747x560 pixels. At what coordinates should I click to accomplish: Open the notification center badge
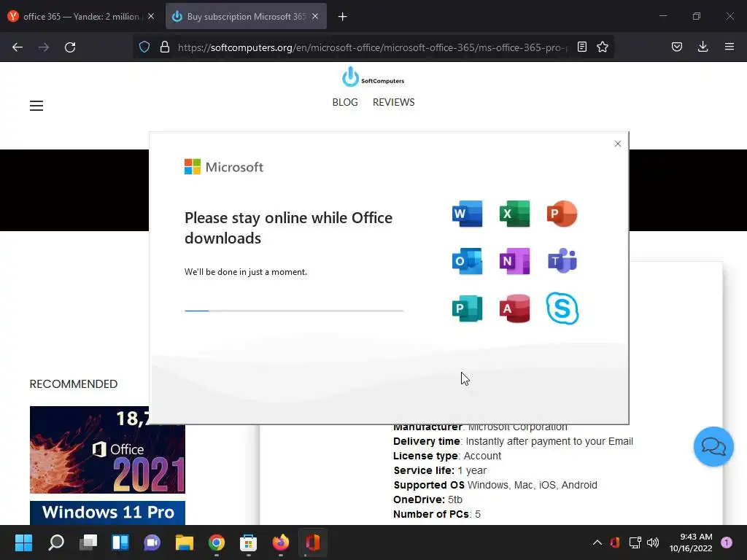[727, 542]
